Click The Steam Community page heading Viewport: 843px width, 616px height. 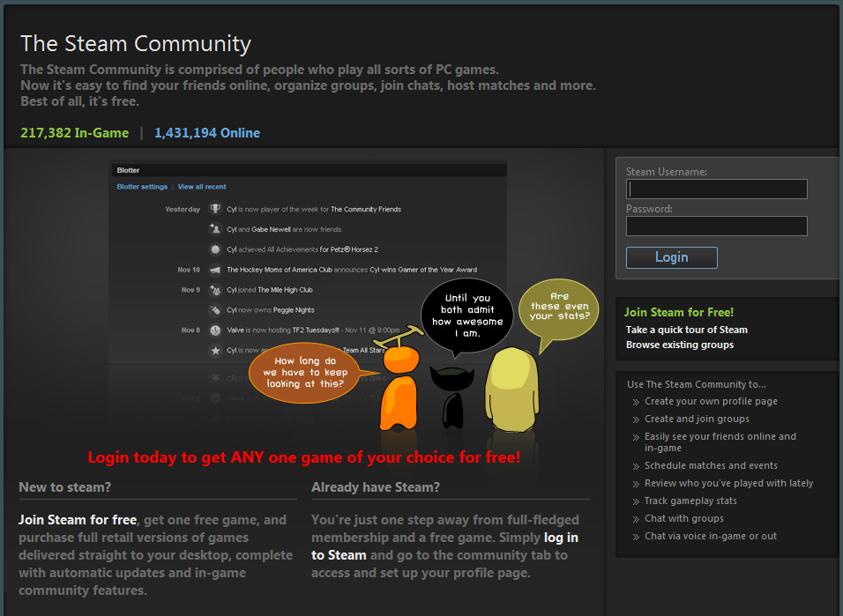pos(136,43)
